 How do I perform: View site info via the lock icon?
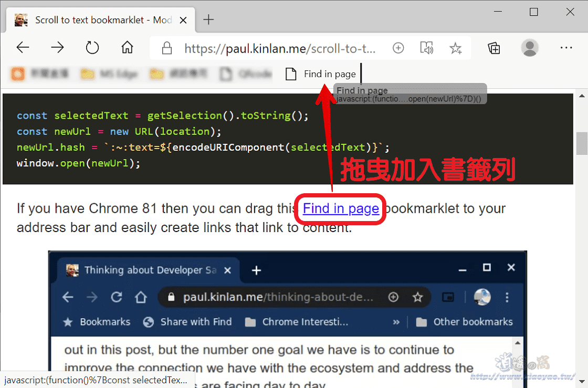click(x=166, y=48)
